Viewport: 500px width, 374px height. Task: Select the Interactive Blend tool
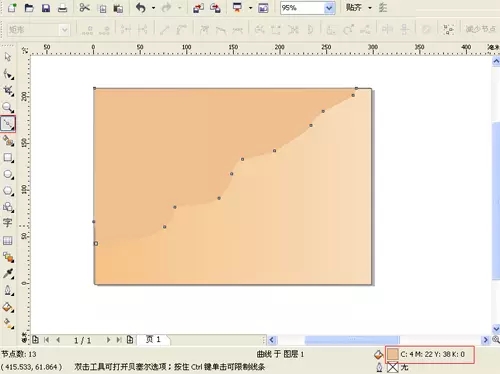point(8,257)
